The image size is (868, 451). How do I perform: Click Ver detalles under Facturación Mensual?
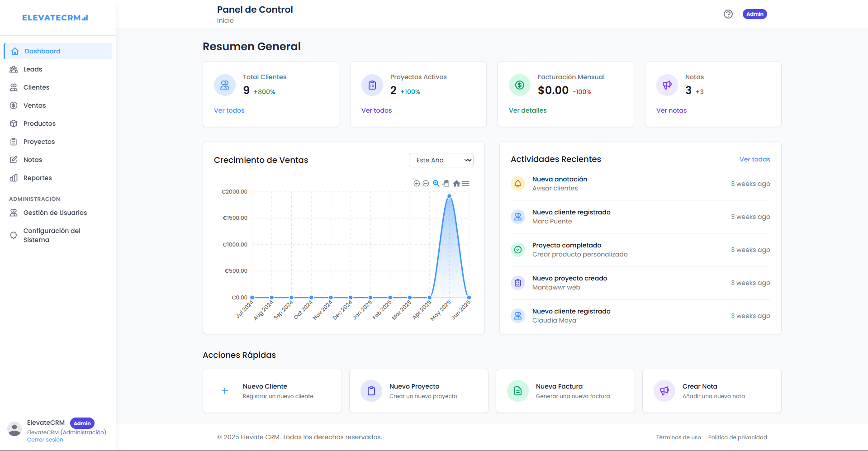point(527,110)
